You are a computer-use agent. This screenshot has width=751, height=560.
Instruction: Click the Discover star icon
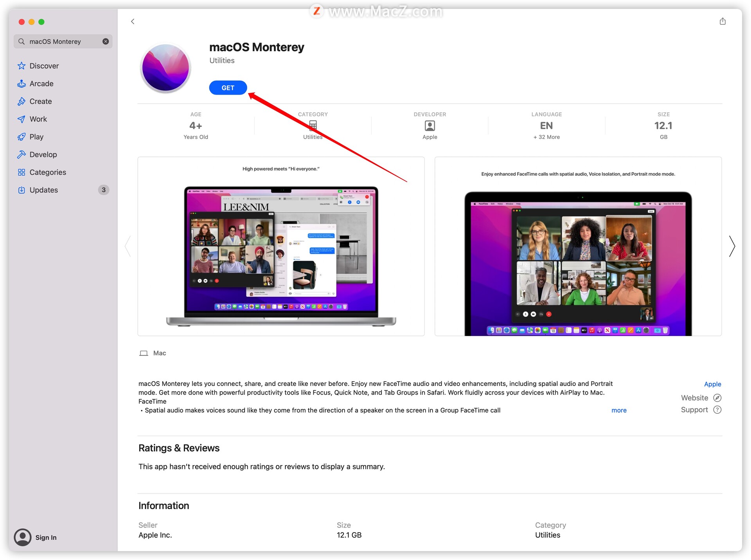[22, 66]
